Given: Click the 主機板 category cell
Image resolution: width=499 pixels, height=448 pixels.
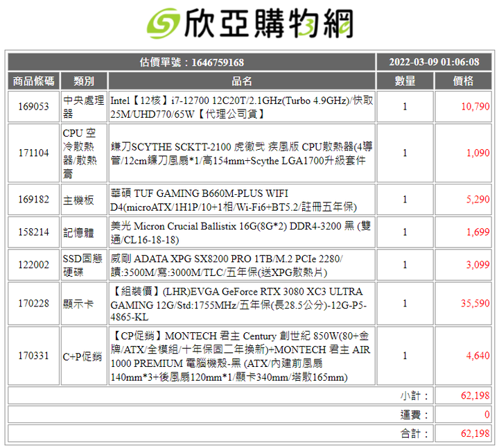Looking at the screenshot, I should tap(84, 199).
